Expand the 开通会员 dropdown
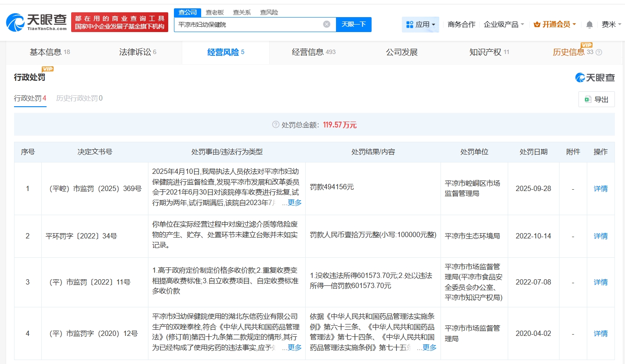Image resolution: width=625 pixels, height=364 pixels. point(555,25)
